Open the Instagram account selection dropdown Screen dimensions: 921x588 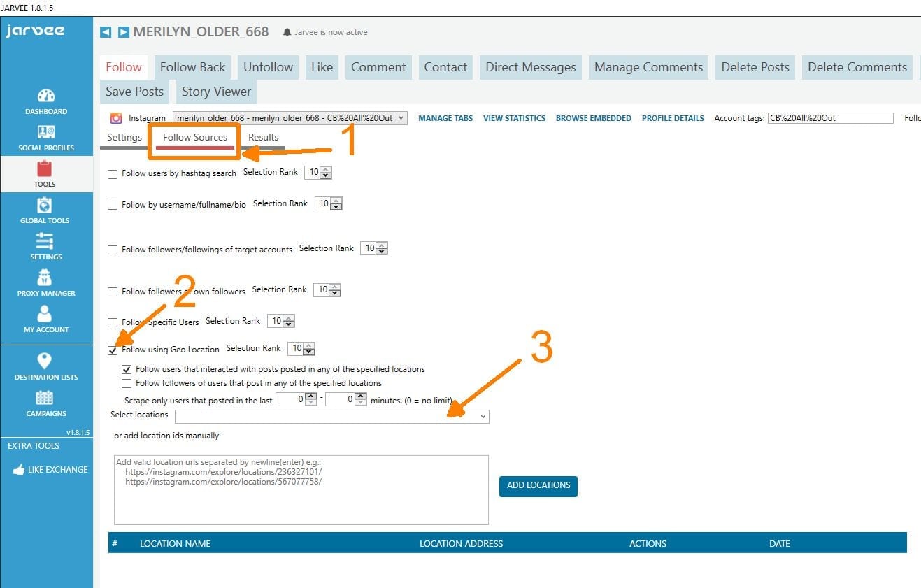tap(290, 118)
